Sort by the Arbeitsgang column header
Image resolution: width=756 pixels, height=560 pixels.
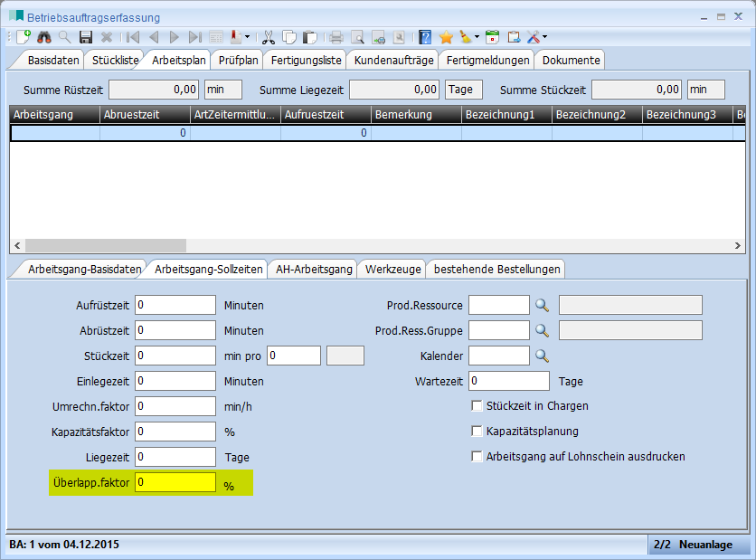(x=54, y=115)
